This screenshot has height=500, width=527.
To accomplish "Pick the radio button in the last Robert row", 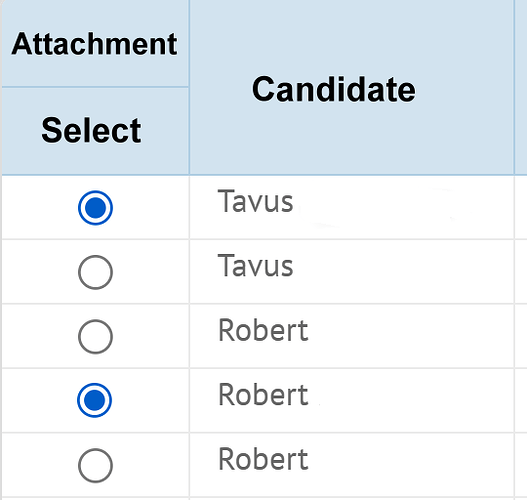I will coord(95,465).
